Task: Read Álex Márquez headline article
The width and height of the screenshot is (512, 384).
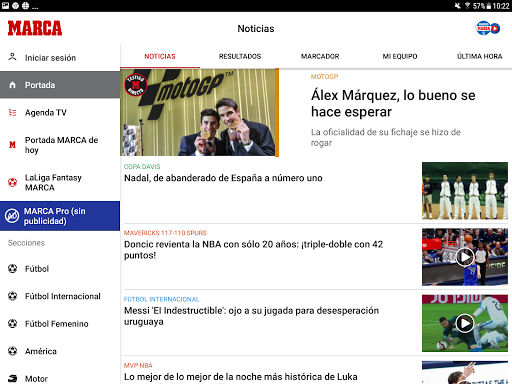Action: (393, 103)
